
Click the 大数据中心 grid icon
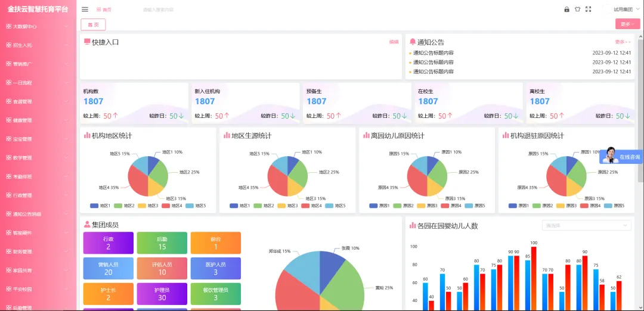point(8,26)
